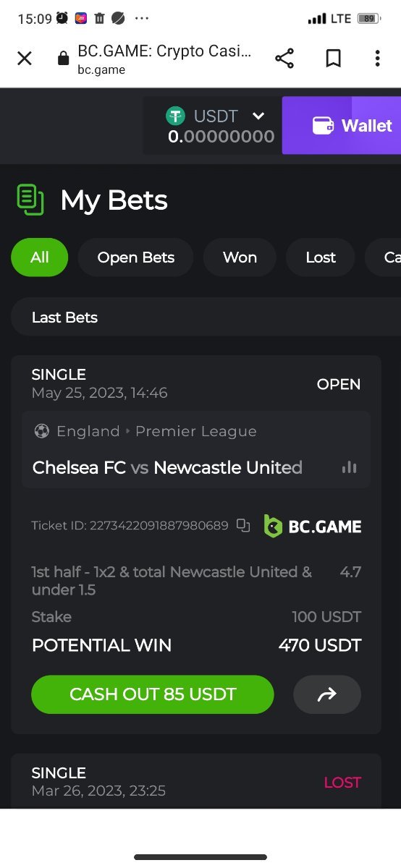This screenshot has width=401, height=868.
Task: Click the green Tether USDT icon
Action: coord(176,116)
